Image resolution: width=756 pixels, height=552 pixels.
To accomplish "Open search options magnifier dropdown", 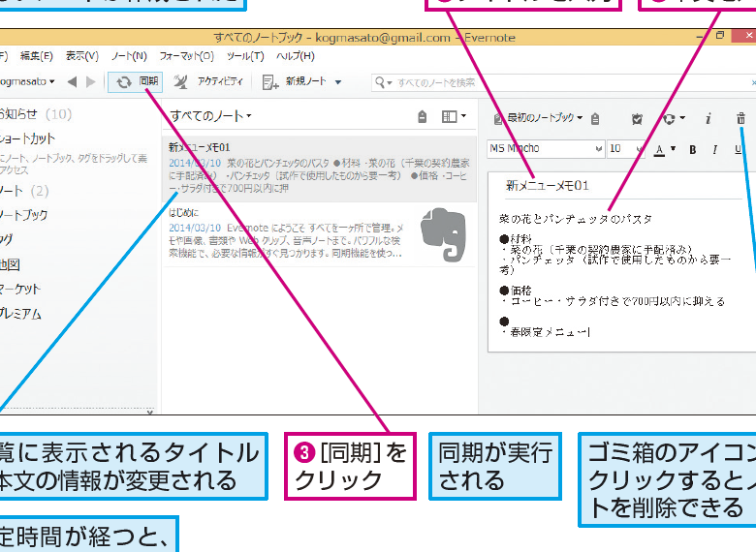I will [x=383, y=83].
